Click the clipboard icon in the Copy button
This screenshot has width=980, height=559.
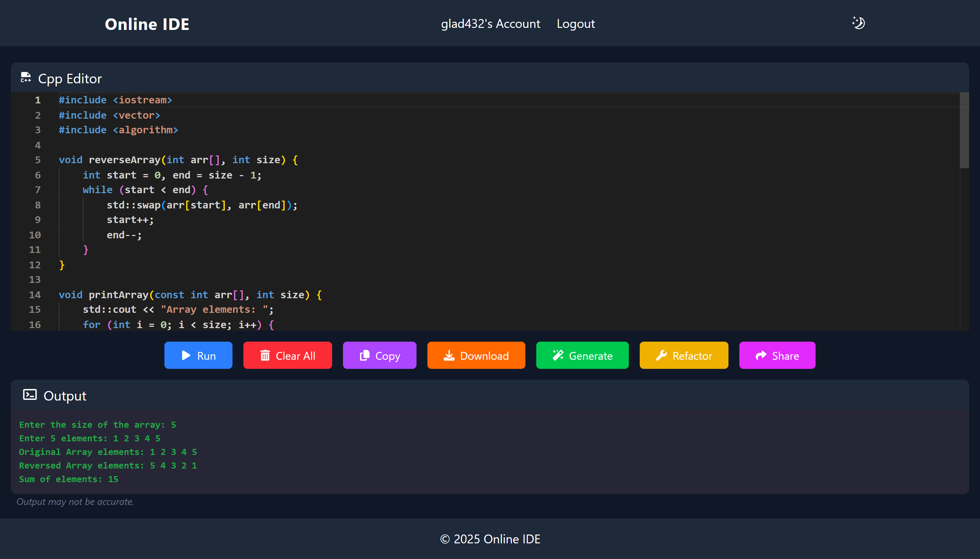tap(364, 356)
